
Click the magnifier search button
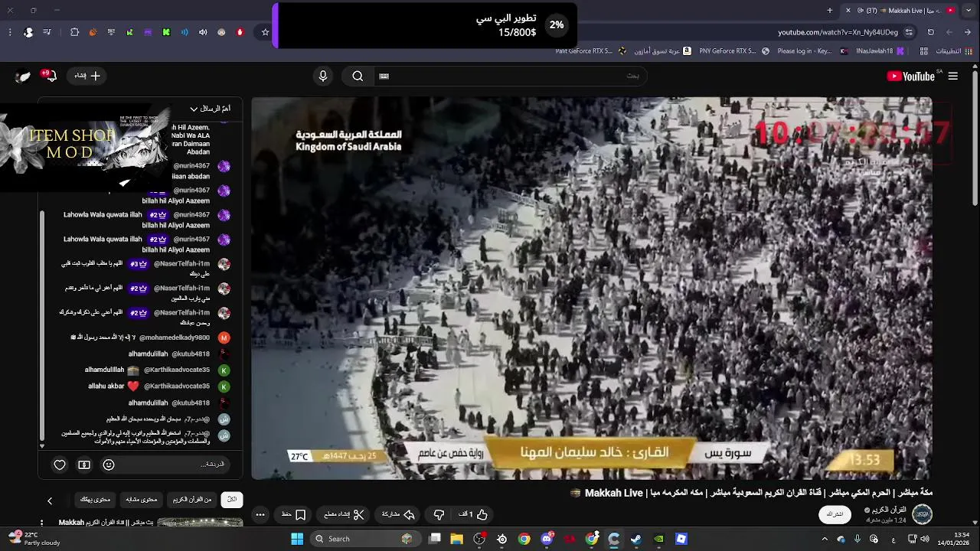pos(358,76)
